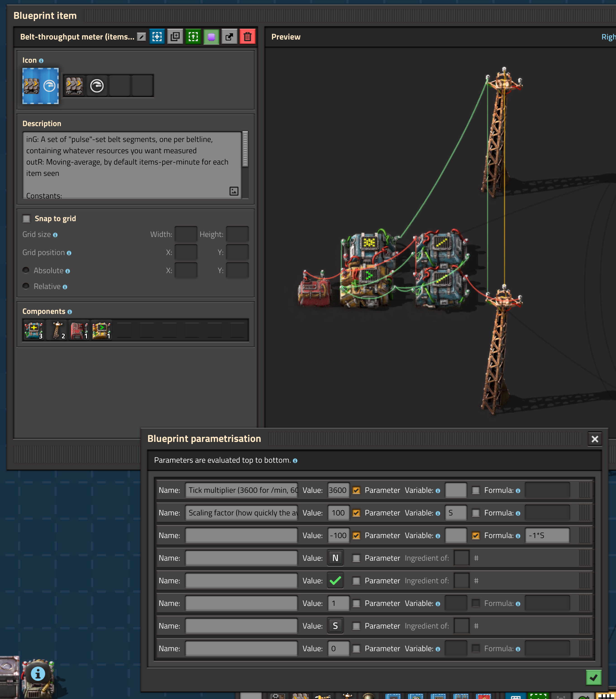This screenshot has width=616, height=699.
Task: Click the green confirm checkmark button
Action: click(593, 678)
